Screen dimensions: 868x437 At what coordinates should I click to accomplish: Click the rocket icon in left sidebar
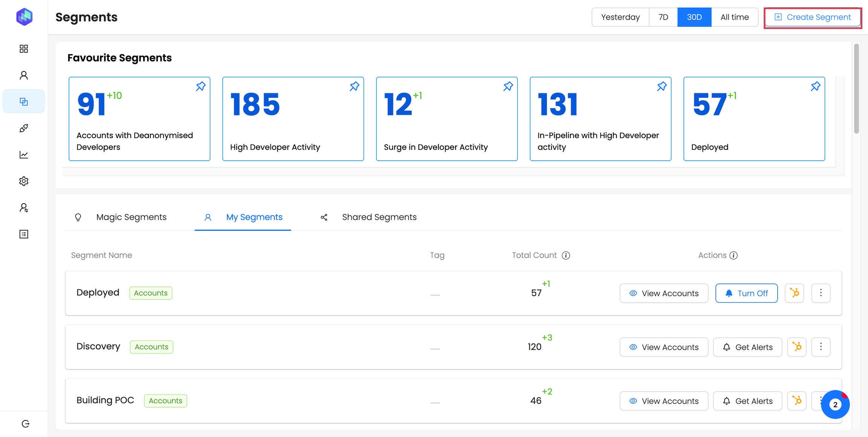tap(24, 128)
